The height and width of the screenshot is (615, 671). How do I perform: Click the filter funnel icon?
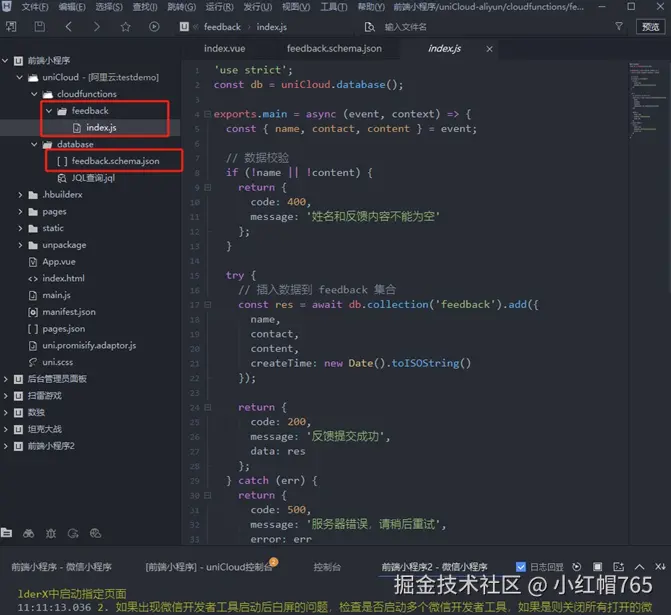619,27
